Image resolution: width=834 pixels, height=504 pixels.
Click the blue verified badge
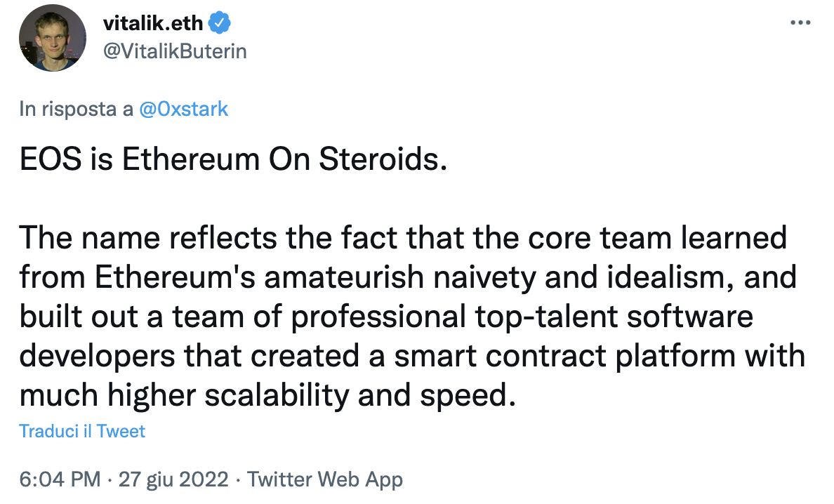pos(219,23)
